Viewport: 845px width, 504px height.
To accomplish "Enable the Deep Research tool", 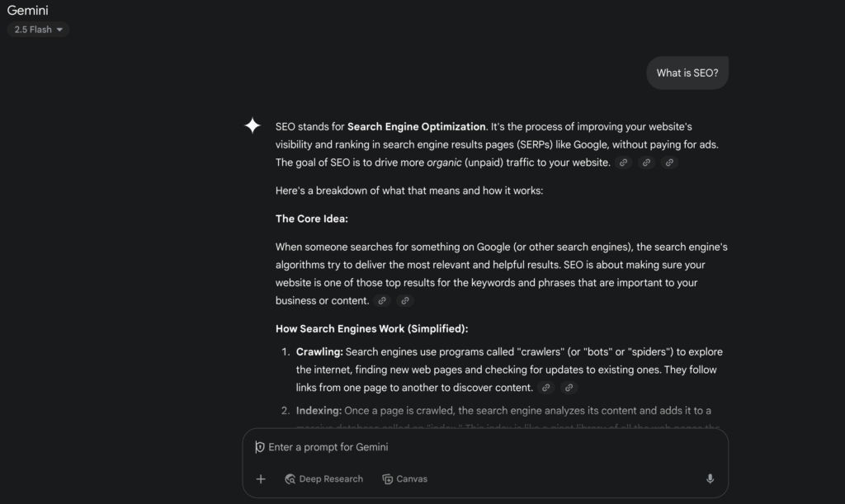I will pos(323,479).
